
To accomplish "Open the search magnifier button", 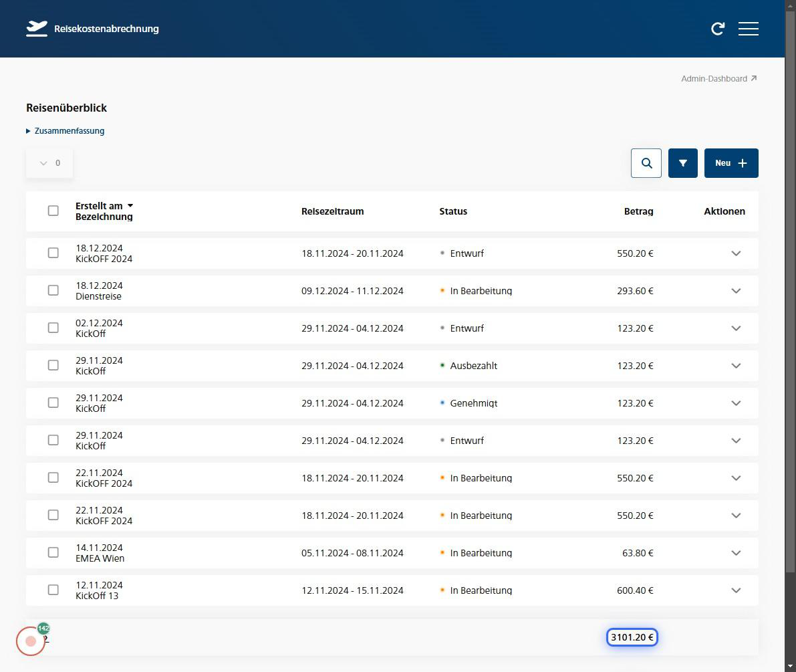I will (x=646, y=163).
